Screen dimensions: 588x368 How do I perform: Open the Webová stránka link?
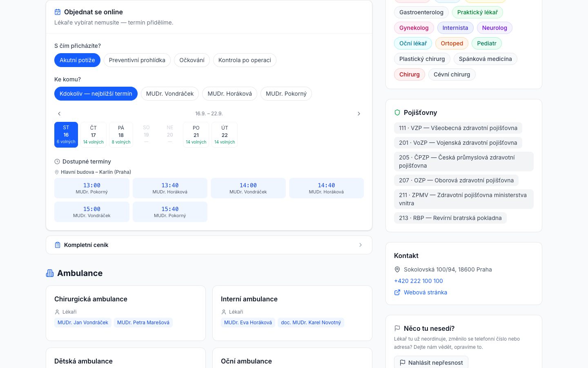point(421,292)
